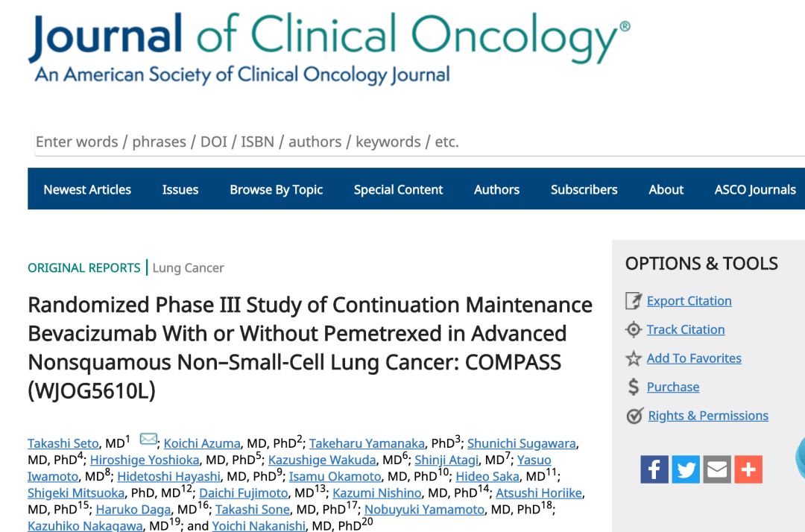Click the Track Citation target icon

(x=634, y=330)
